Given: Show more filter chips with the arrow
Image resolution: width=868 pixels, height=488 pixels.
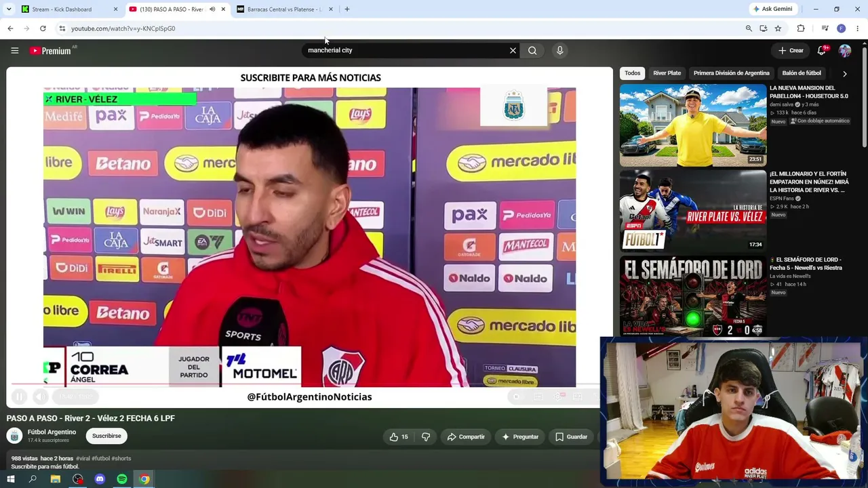Looking at the screenshot, I should 844,73.
